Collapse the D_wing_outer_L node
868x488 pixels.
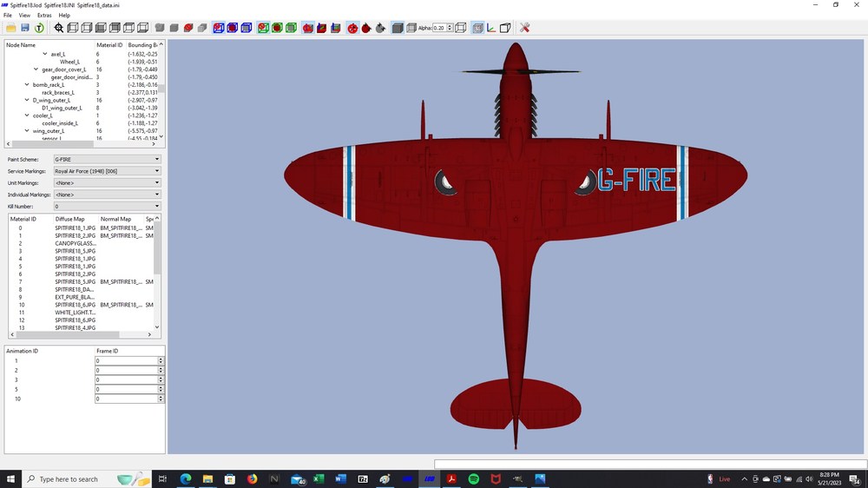pyautogui.click(x=27, y=100)
